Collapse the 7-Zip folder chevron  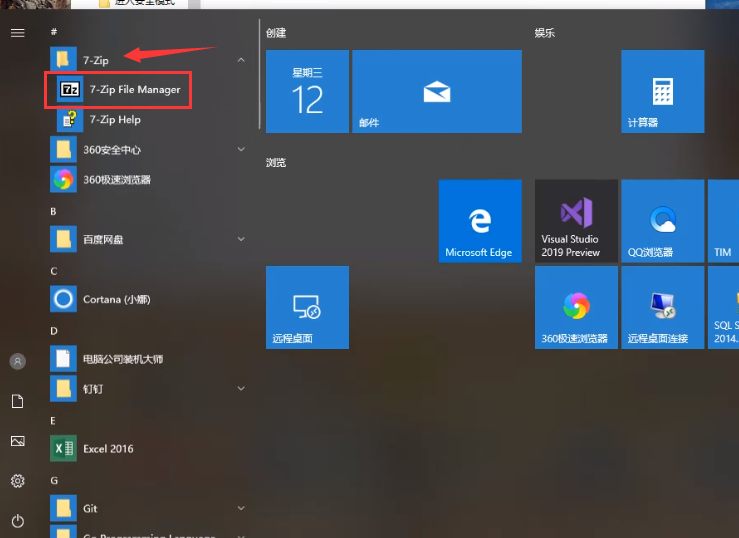tap(241, 60)
